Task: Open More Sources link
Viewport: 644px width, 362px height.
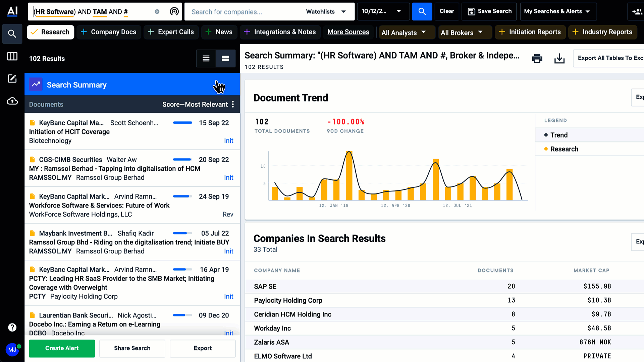Action: point(348,32)
